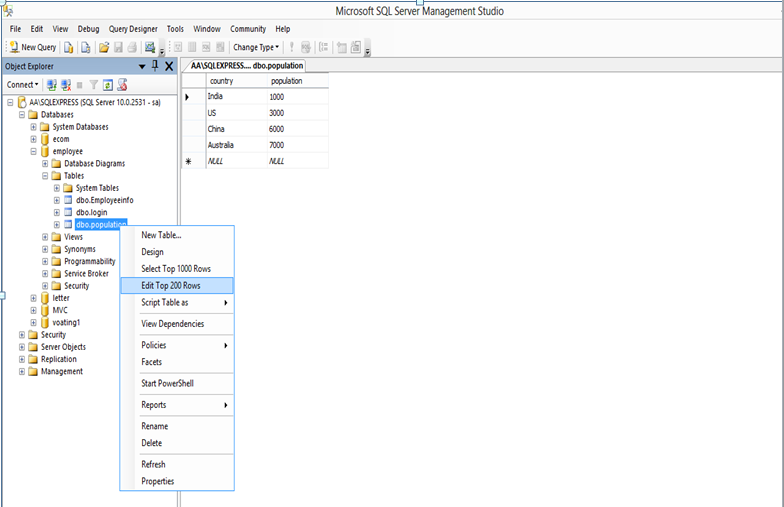Screen dimensions: 784x507
Task: Open the Tools menu
Action: click(175, 29)
